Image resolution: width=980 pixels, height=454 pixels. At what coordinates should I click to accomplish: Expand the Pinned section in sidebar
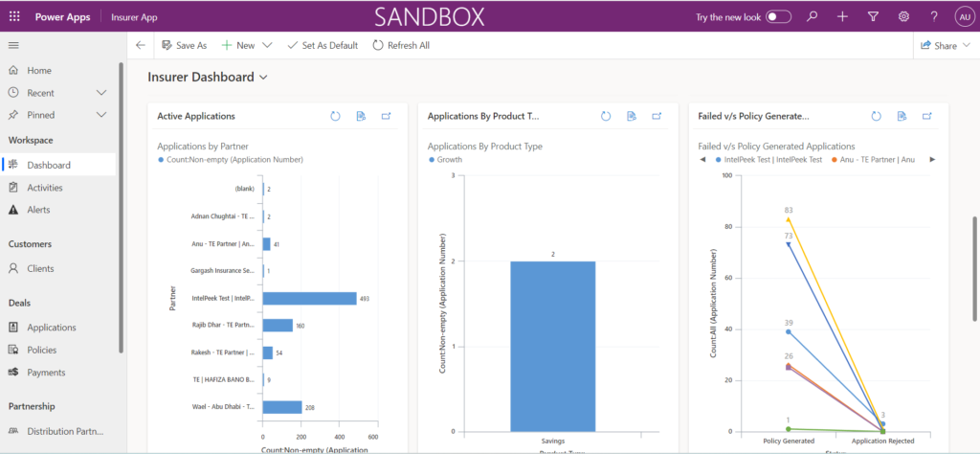coord(101,115)
